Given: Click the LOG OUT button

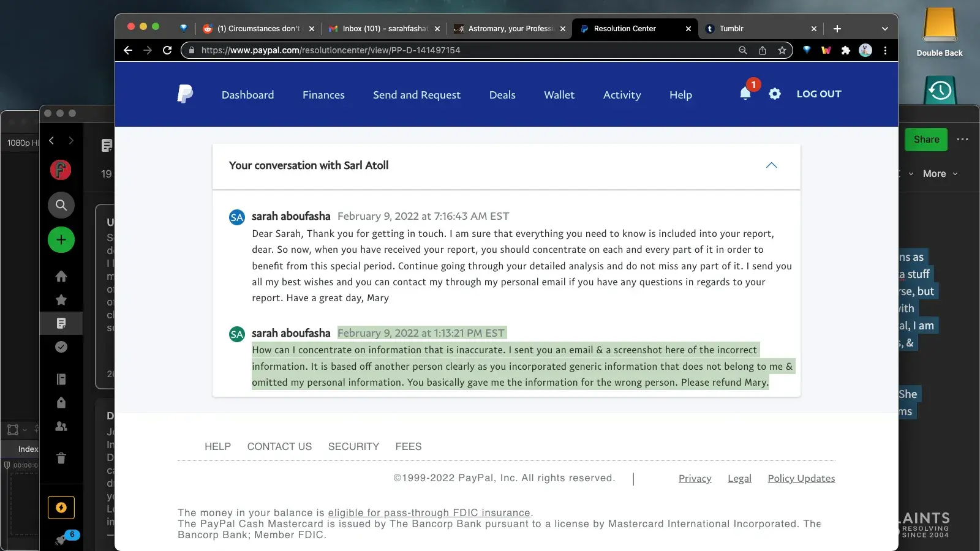Looking at the screenshot, I should [x=819, y=94].
